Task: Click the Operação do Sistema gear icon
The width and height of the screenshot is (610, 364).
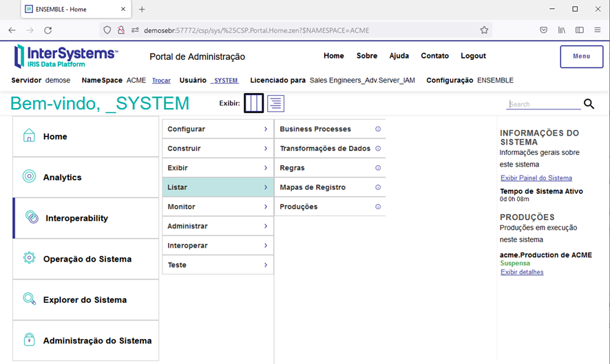Action: (x=29, y=257)
